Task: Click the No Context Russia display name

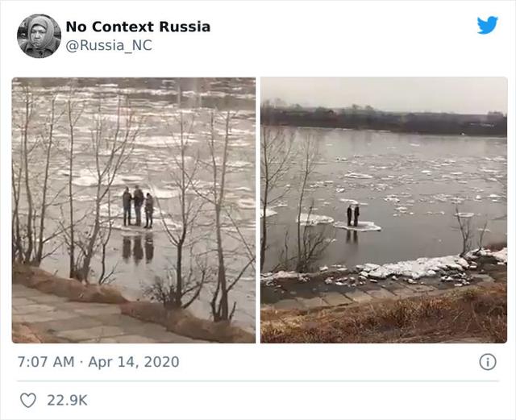Action: (138, 27)
